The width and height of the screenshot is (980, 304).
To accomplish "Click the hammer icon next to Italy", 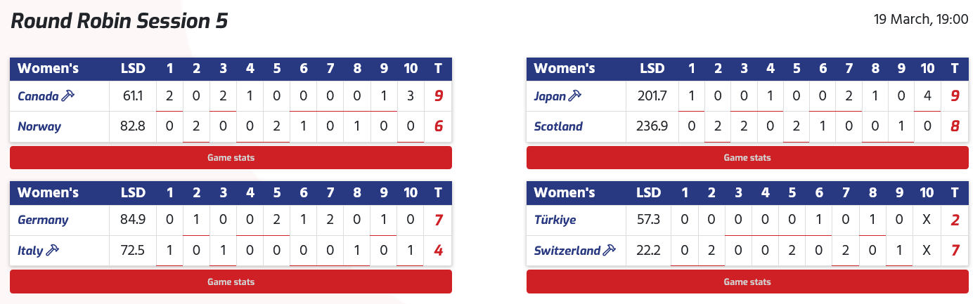I will coord(52,251).
